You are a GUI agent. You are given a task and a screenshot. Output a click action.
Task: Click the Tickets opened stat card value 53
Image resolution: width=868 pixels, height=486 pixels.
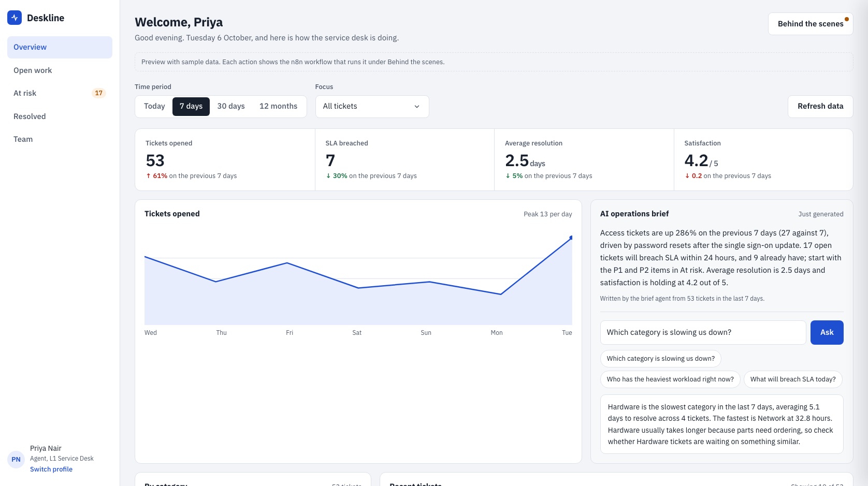coord(155,160)
